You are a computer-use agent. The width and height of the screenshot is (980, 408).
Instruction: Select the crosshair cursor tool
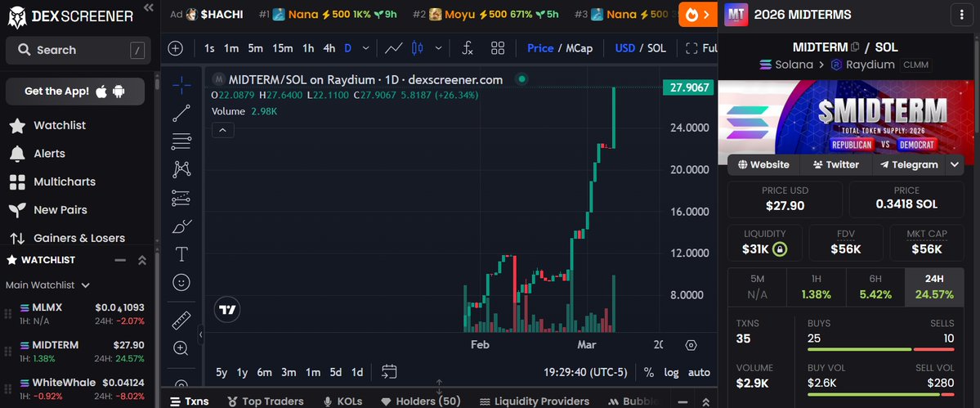(181, 85)
